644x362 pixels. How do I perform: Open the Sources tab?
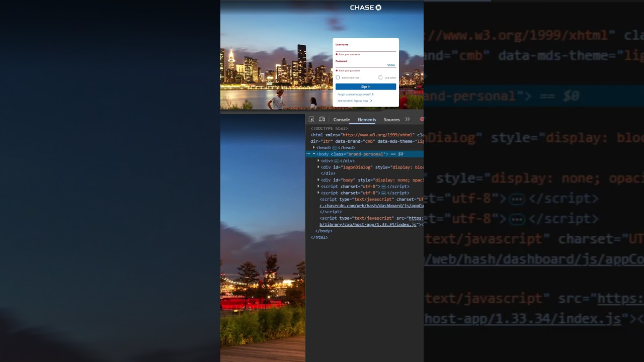pyautogui.click(x=391, y=120)
